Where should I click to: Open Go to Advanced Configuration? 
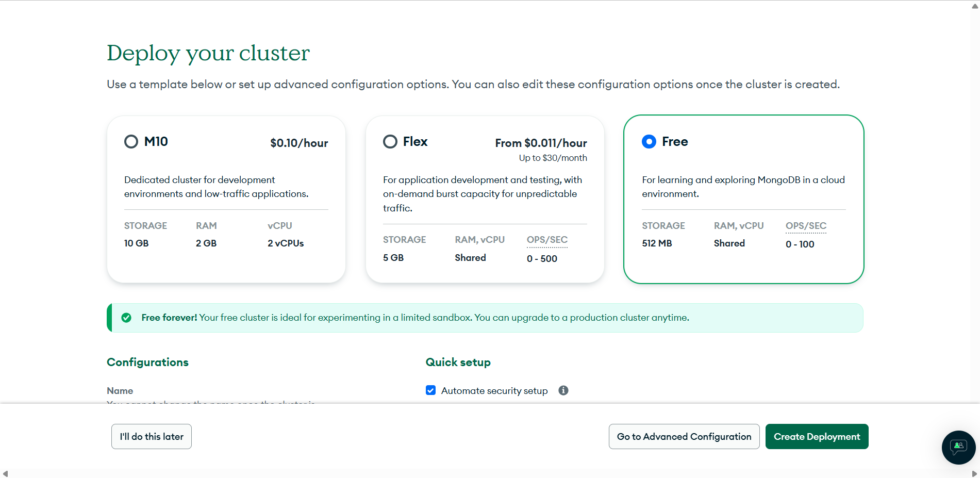pos(684,437)
